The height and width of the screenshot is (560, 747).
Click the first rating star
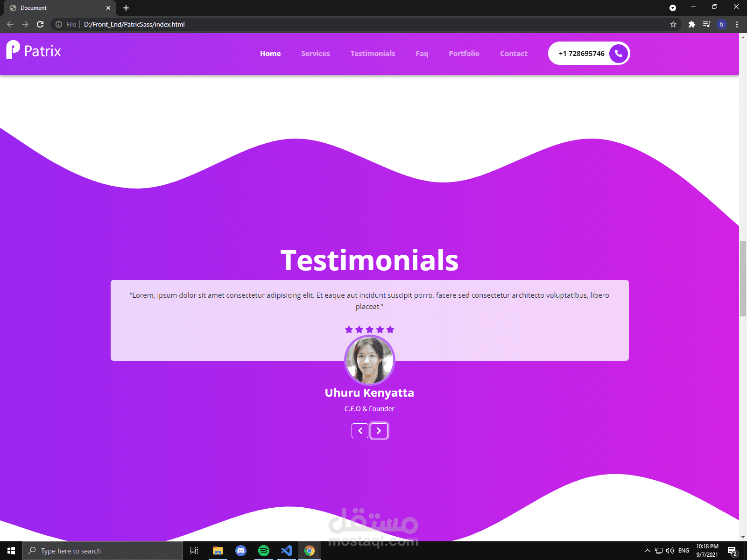(x=349, y=330)
